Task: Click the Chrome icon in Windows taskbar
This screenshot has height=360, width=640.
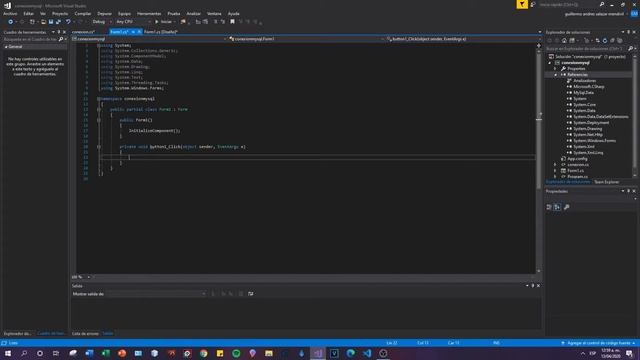Action: [x=204, y=353]
